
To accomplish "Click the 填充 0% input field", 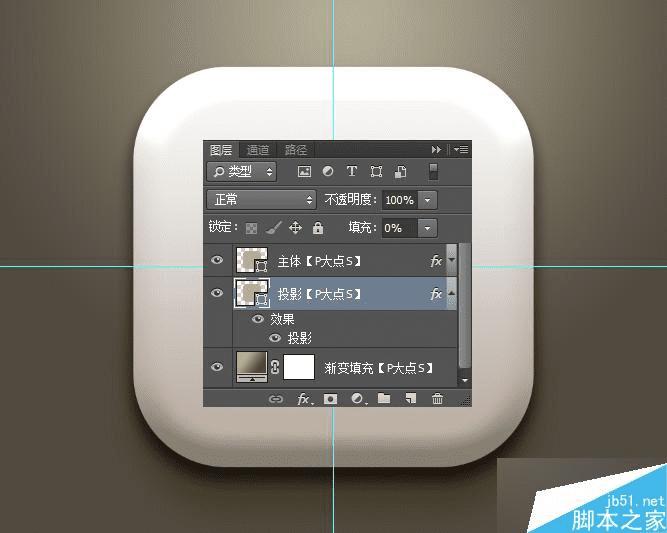I will (400, 228).
